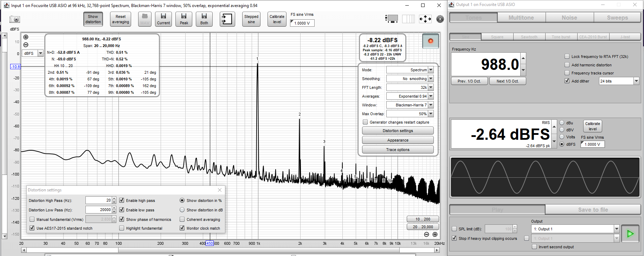644x256 pixels.
Task: Go to Prev. 1/3 Oct. frequency
Action: coord(469,81)
